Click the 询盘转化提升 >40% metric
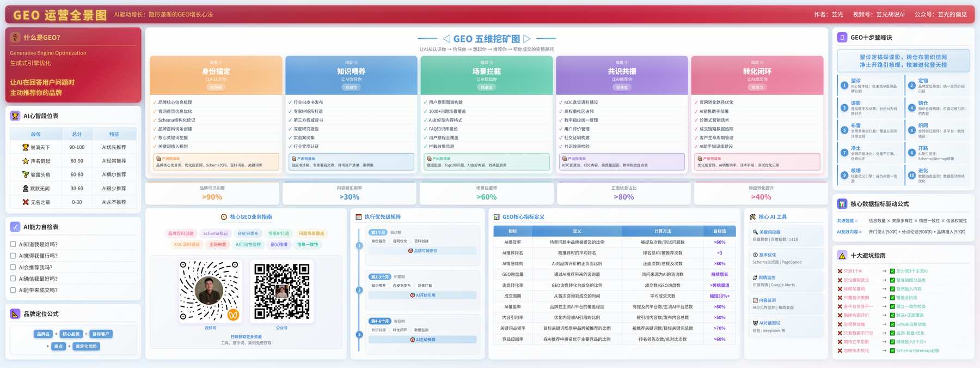 (761, 193)
